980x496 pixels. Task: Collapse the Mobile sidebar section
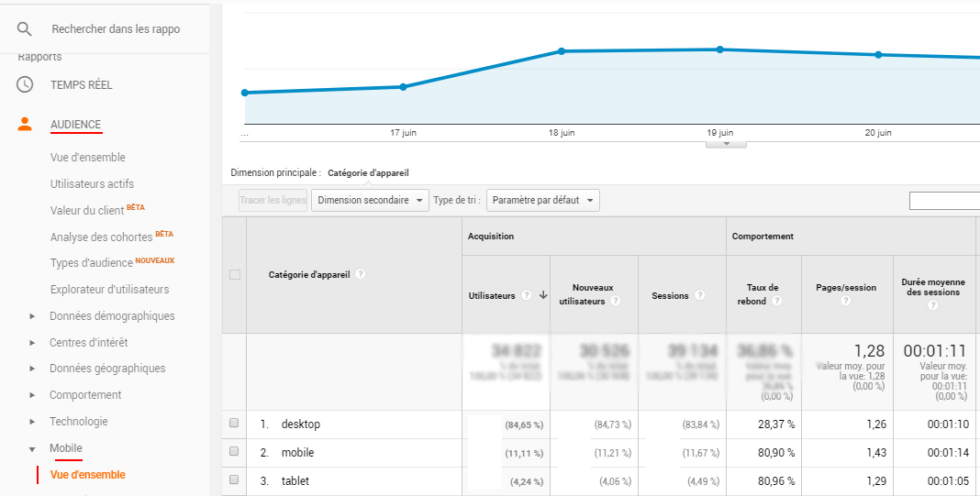pyautogui.click(x=32, y=448)
